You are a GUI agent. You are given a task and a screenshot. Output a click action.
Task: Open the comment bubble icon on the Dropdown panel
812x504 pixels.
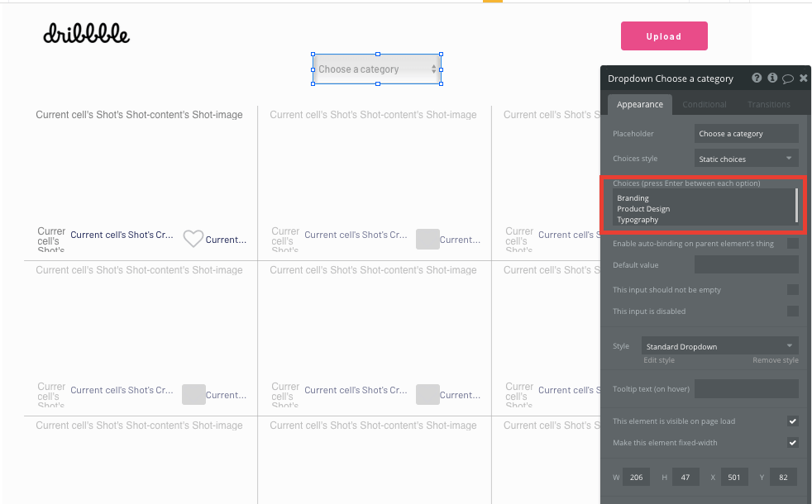(x=786, y=78)
